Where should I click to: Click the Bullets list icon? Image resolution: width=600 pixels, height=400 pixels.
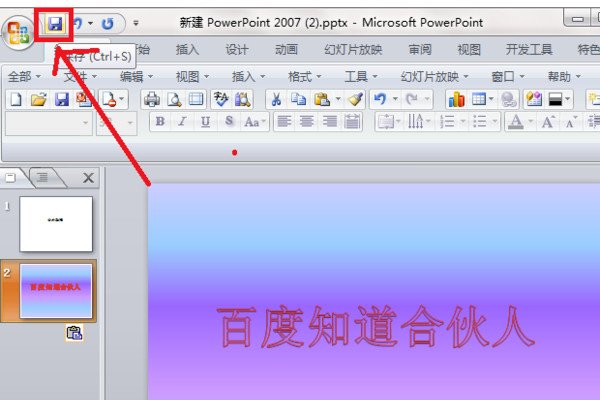pos(479,122)
